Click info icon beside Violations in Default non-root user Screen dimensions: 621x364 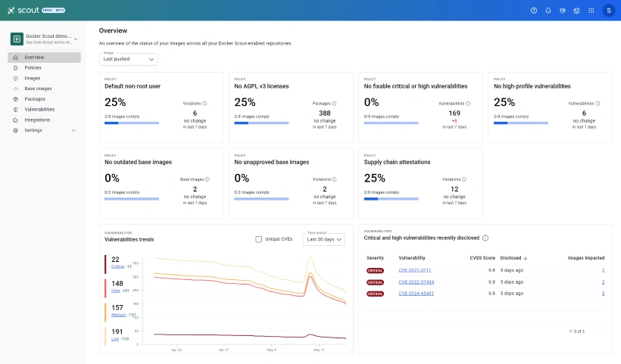pyautogui.click(x=204, y=104)
